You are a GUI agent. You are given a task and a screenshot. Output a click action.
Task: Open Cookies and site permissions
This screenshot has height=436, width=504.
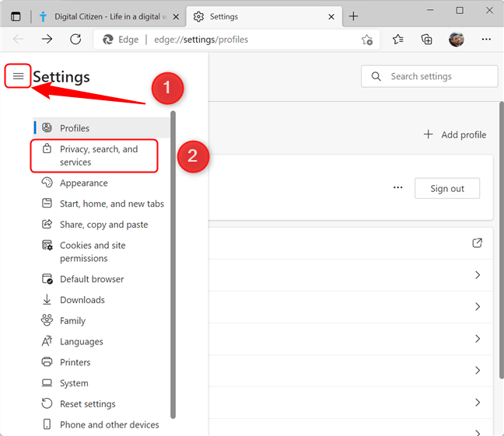tap(101, 252)
